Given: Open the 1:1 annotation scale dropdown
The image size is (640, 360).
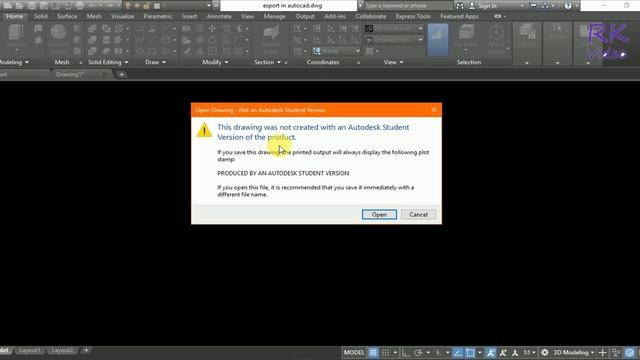Looking at the screenshot, I should pos(529,352).
